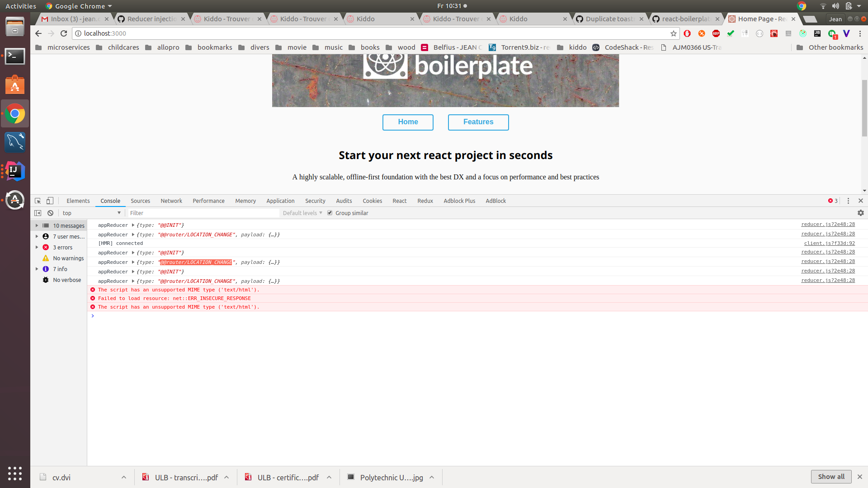Open the DevTools customize three-dot menu
This screenshot has height=488, width=868.
coord(848,201)
